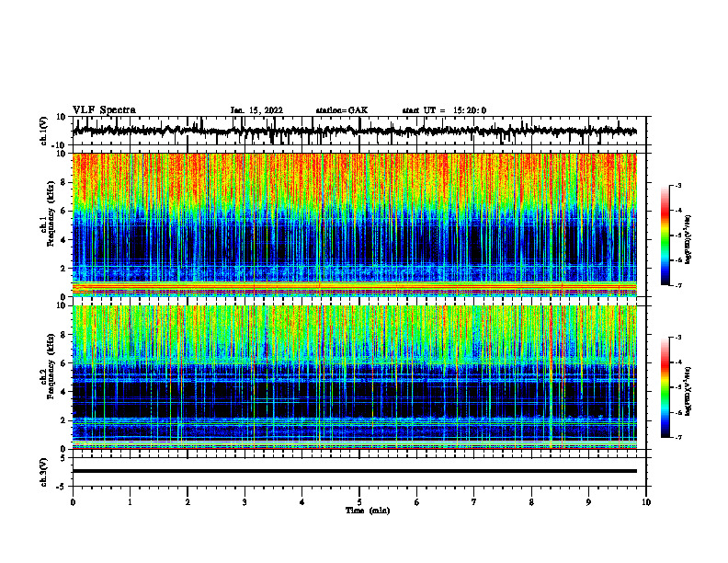Click the log(PSD) label beside ch.2 color scale
The height and width of the screenshot is (563, 728).
[688, 391]
